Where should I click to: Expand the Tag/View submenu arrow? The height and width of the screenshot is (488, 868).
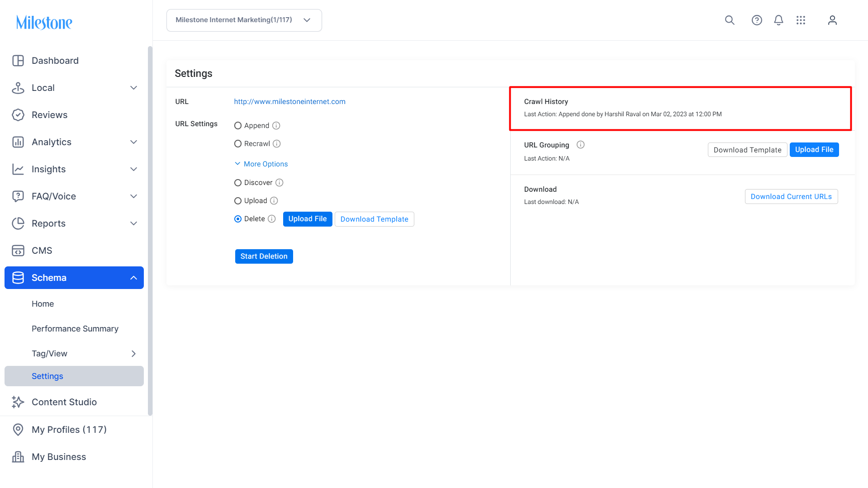coord(134,354)
